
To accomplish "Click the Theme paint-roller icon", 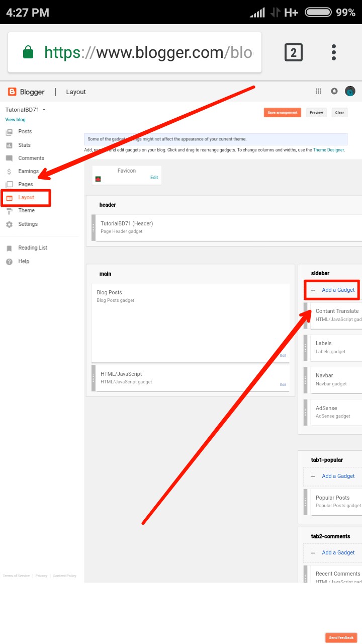I will coord(9,211).
